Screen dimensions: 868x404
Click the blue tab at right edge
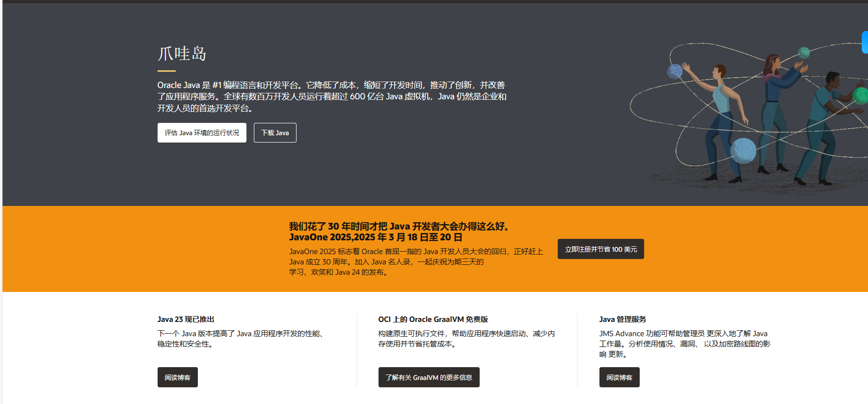coord(865,42)
